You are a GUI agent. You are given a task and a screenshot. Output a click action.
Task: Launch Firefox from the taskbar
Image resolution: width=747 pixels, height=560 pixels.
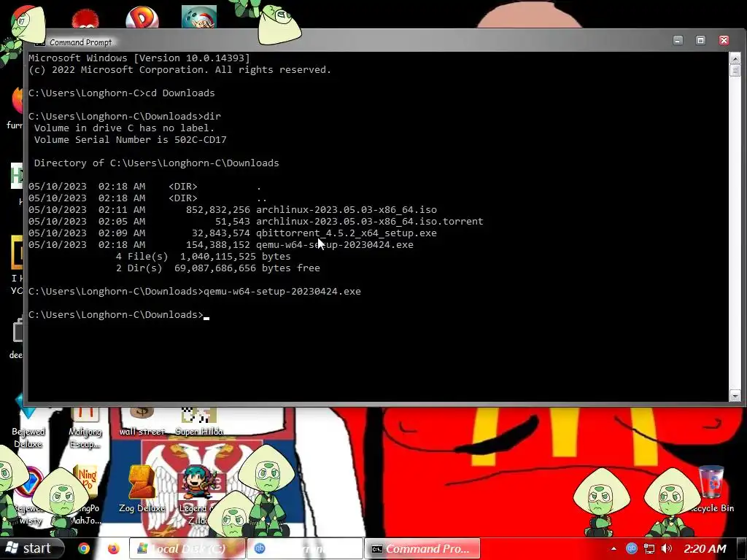113,549
